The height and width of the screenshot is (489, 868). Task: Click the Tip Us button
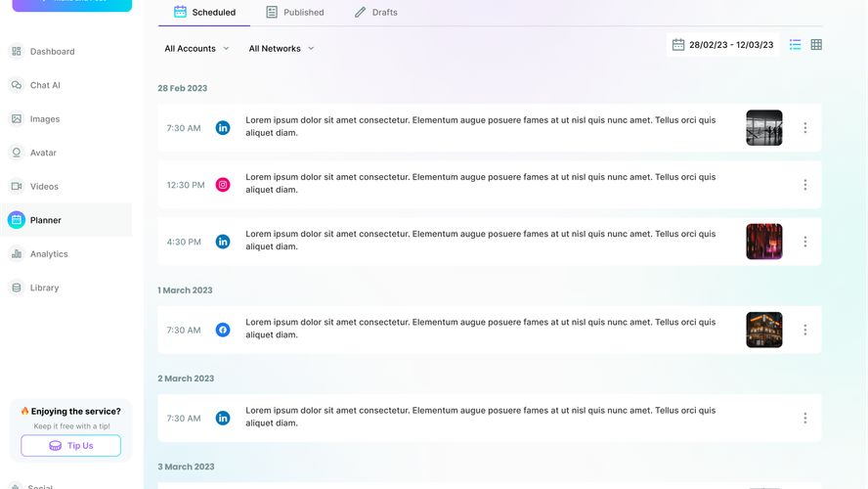point(70,446)
